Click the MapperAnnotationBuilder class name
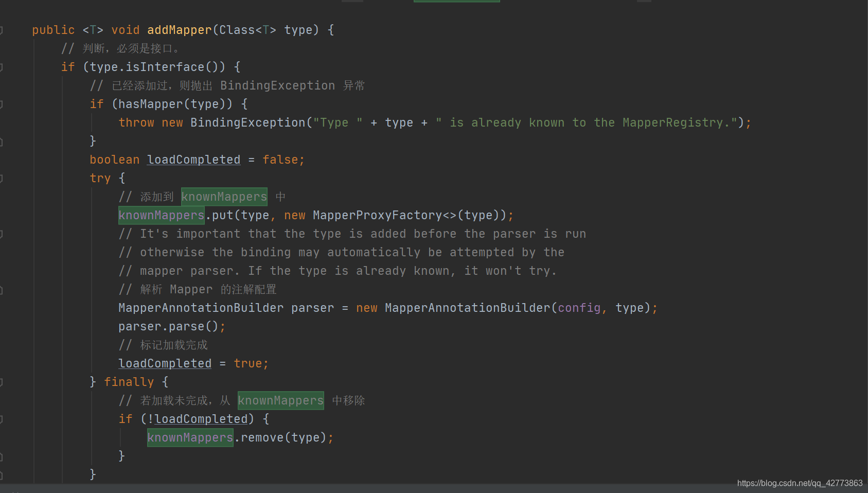Screen dimensions: 868x493 coord(200,308)
